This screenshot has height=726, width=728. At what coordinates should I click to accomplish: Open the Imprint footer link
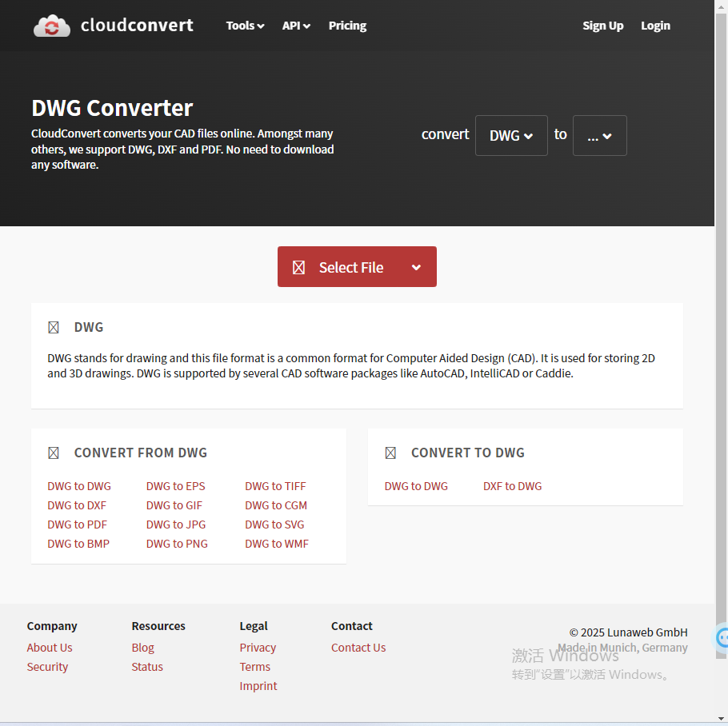pos(258,686)
